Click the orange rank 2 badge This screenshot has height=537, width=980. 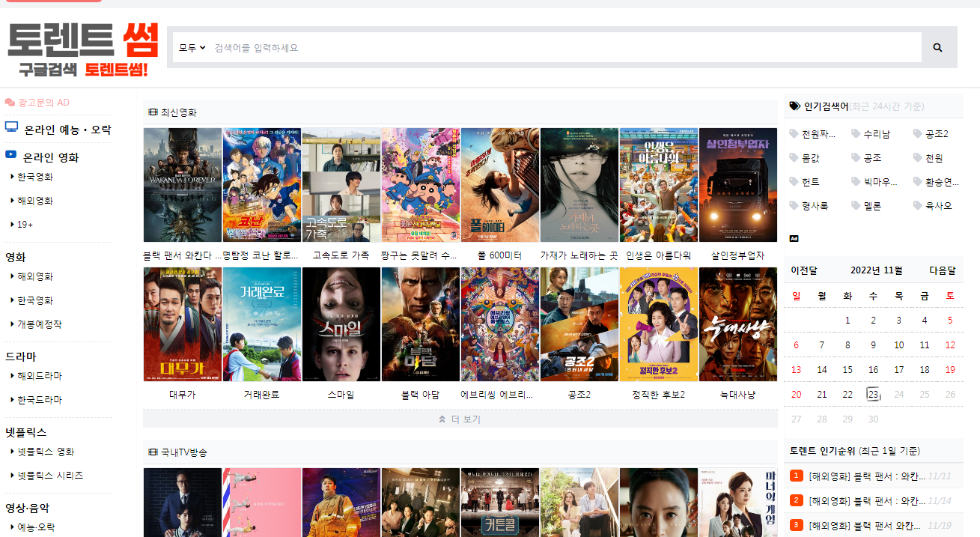[x=797, y=500]
